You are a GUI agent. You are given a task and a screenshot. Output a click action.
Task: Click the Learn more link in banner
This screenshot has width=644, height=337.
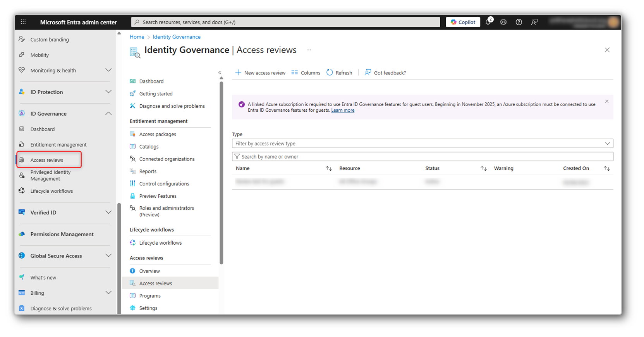pyautogui.click(x=342, y=110)
